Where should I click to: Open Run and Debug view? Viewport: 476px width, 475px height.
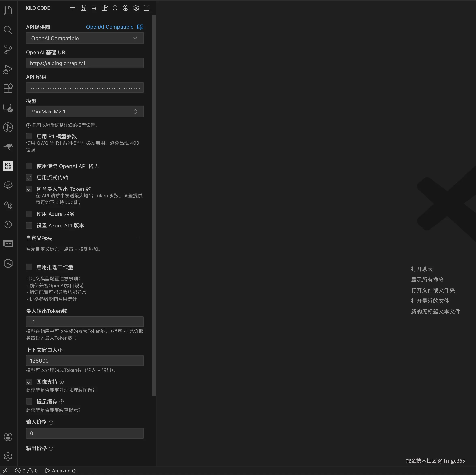coord(8,69)
